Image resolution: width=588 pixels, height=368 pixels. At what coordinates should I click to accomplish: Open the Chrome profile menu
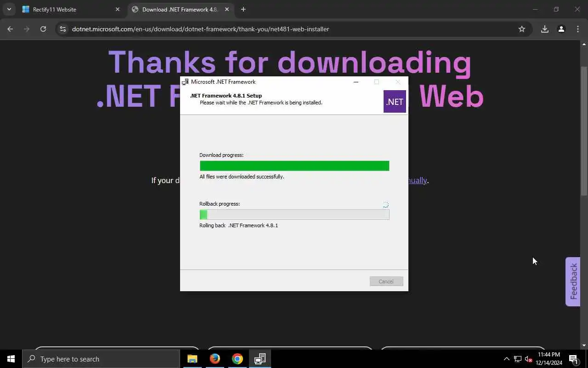coord(561,29)
